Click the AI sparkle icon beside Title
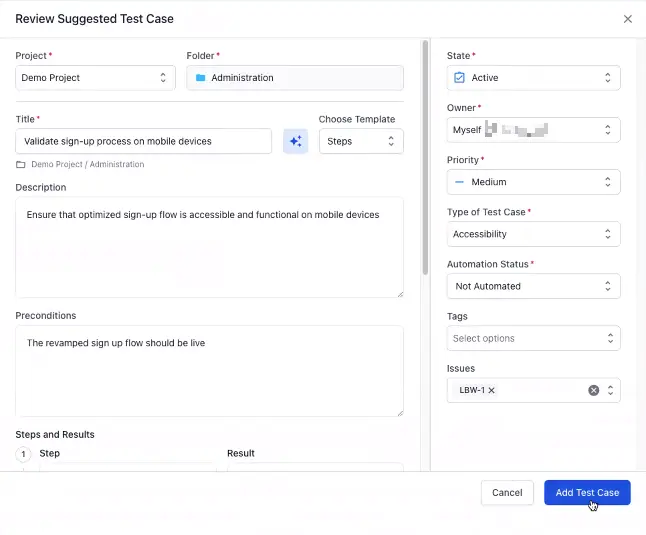The image size is (646, 535). [295, 141]
